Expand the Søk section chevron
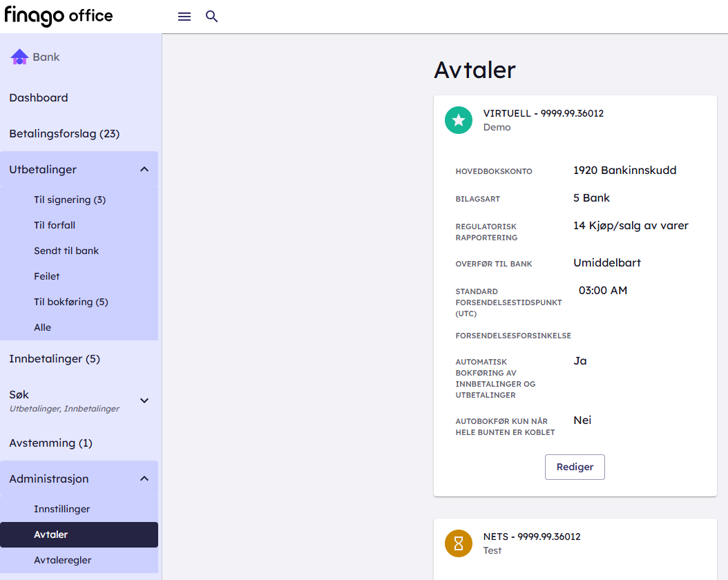 (x=144, y=400)
